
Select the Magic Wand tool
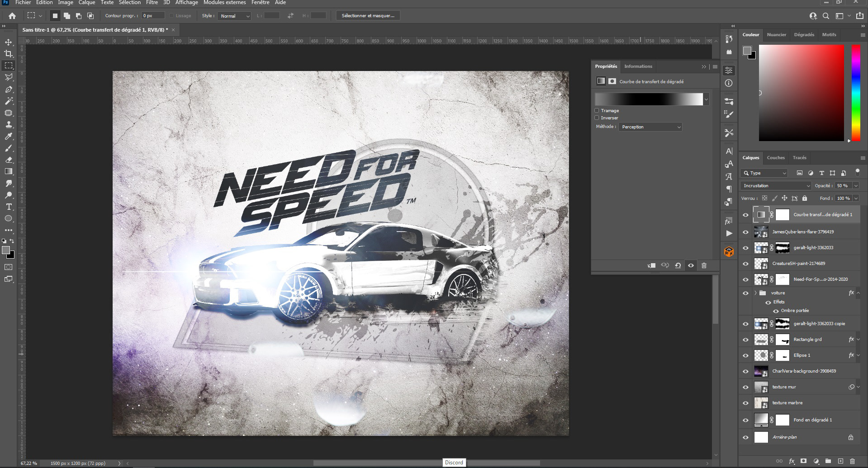(9, 101)
